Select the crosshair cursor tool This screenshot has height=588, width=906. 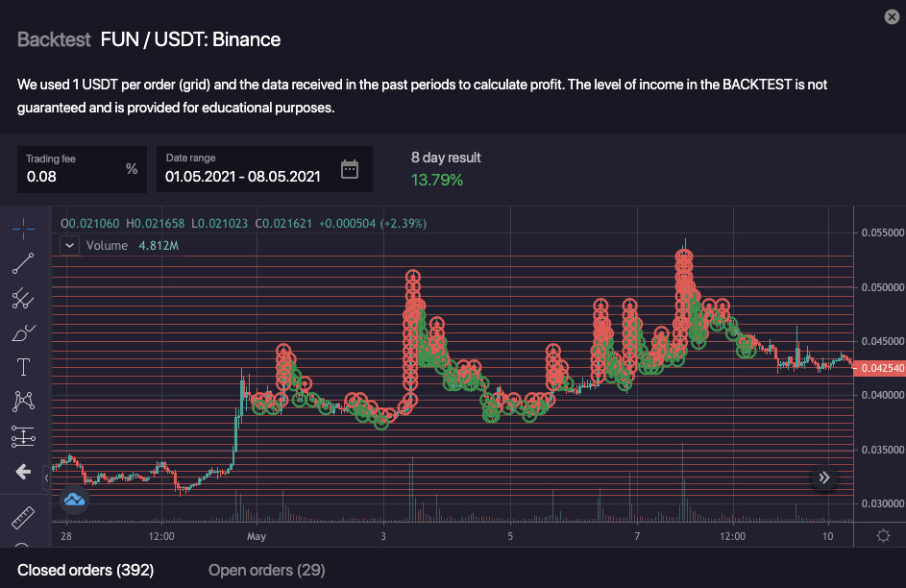(x=23, y=228)
